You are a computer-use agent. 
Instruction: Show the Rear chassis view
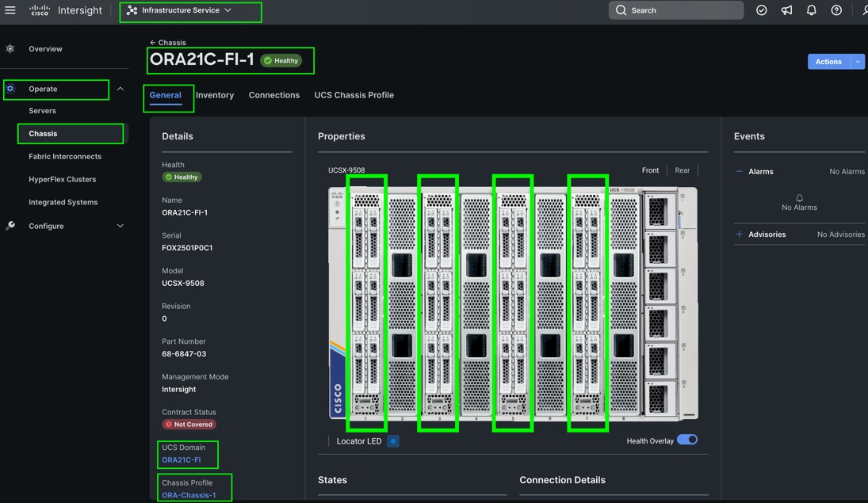[682, 170]
